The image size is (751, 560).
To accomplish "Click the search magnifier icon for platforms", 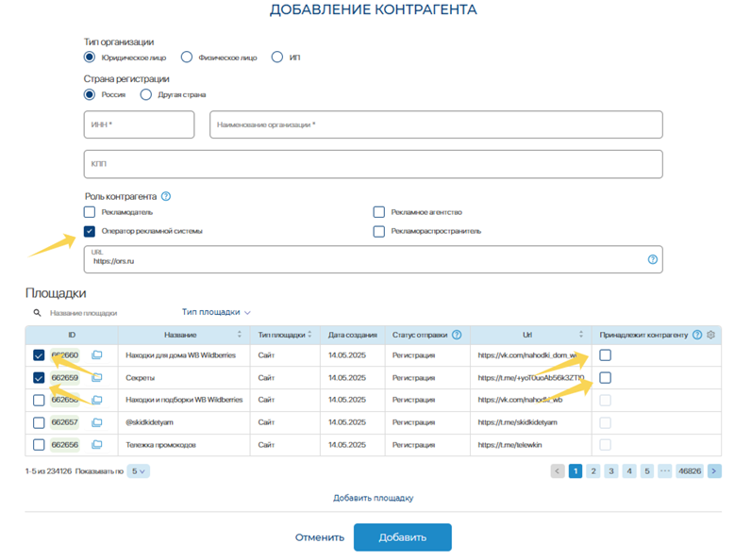I will (38, 313).
